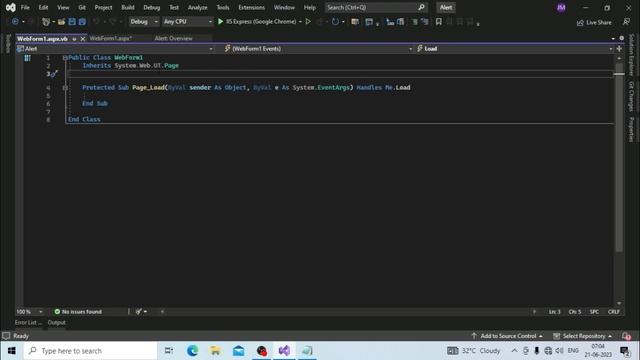Open the Build menu

pos(128,7)
